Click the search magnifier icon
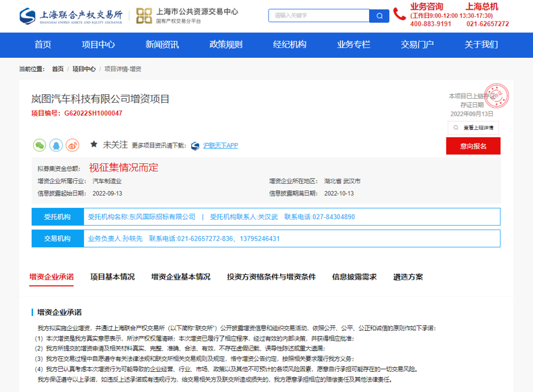Viewport: 533px width, 392px height. [380, 16]
